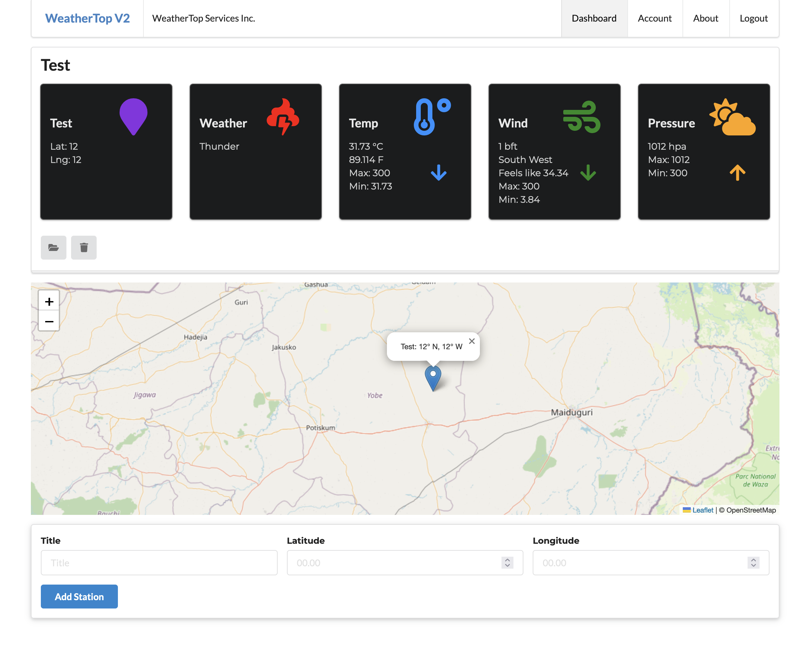812x645 pixels.
Task: Click the Logout menu item
Action: 753,18
